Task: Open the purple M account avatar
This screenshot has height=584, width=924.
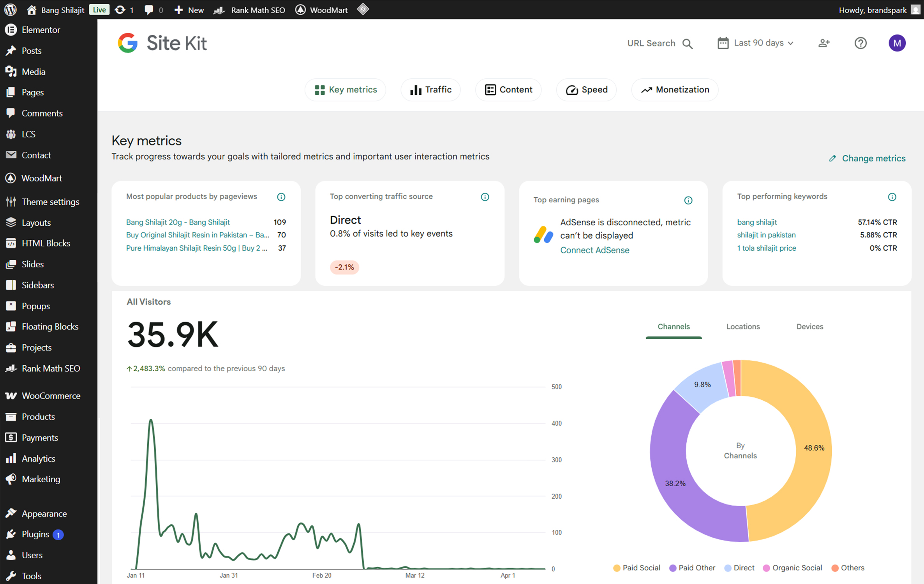Action: coord(897,43)
